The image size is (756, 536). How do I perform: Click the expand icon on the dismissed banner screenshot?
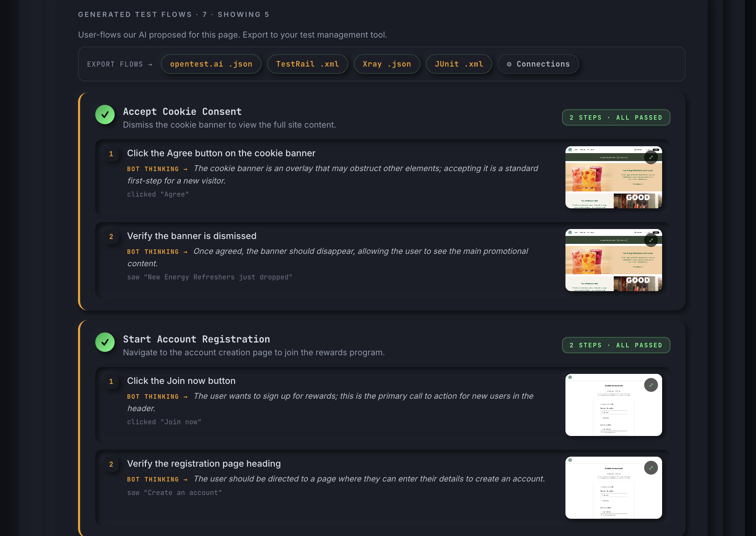(651, 240)
